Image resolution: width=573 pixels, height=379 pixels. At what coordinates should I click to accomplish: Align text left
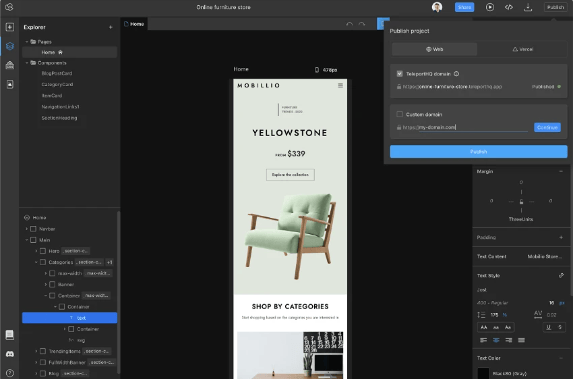[x=483, y=340]
